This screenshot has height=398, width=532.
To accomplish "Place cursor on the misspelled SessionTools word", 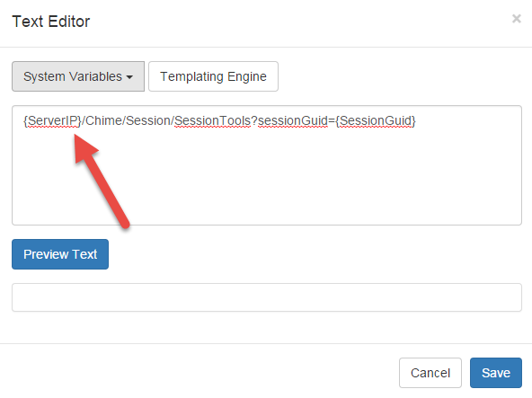I will pos(212,120).
